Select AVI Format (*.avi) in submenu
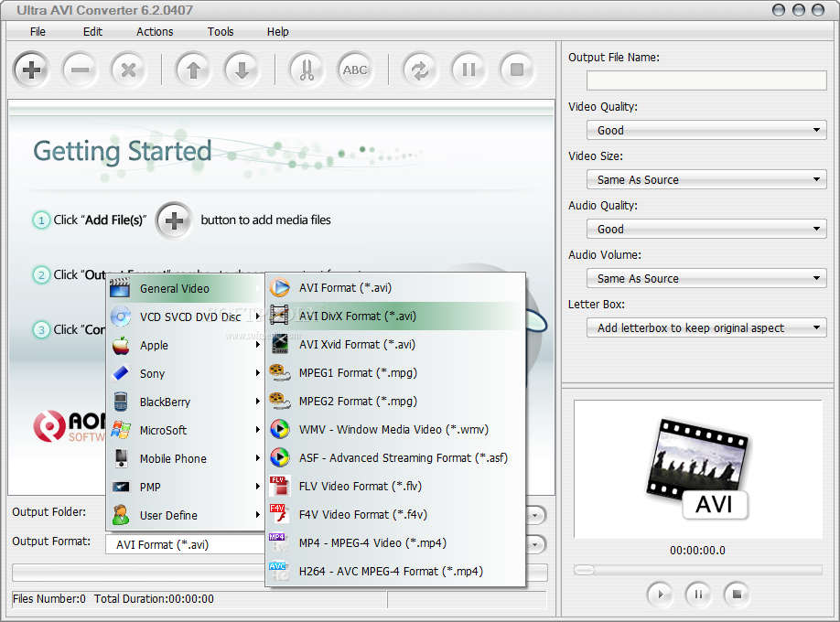 tap(395, 288)
